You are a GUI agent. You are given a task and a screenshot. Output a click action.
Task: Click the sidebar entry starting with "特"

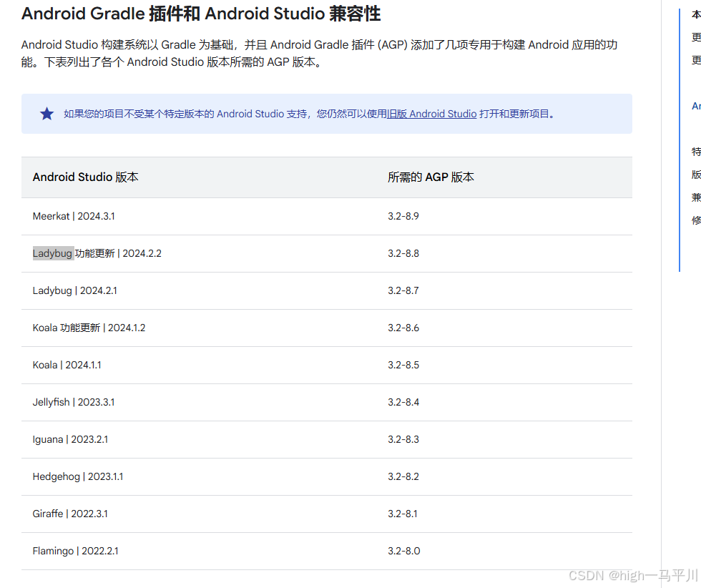[x=694, y=151]
